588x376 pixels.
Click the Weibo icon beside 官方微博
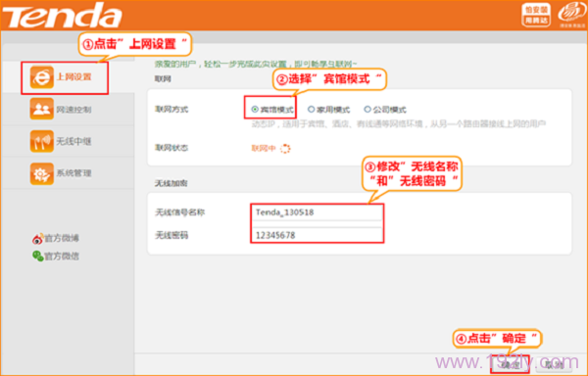[38, 238]
